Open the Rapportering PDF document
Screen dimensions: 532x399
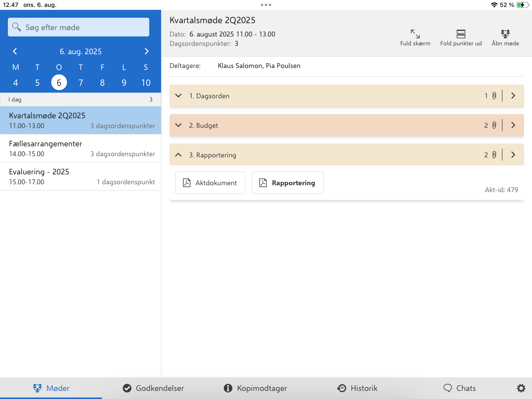pos(287,183)
